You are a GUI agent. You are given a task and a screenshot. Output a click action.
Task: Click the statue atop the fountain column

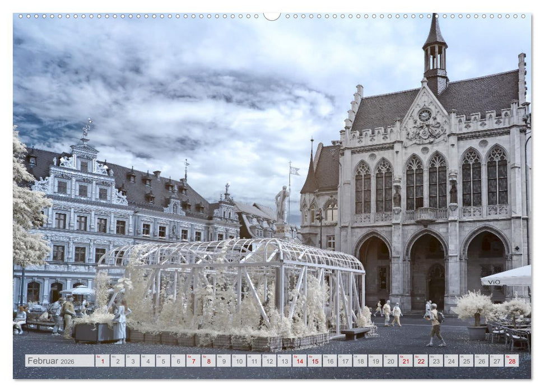[x=282, y=204]
